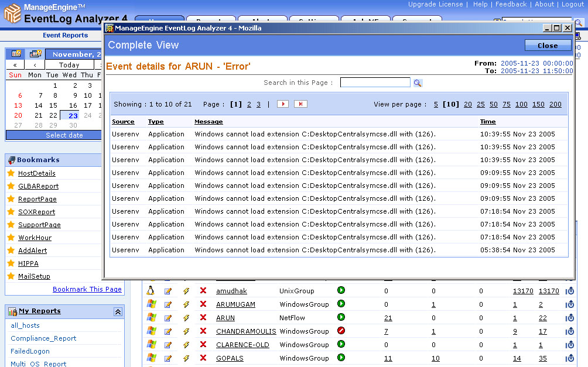Open the Event Reports tab
This screenshot has width=588, height=367.
coord(65,35)
